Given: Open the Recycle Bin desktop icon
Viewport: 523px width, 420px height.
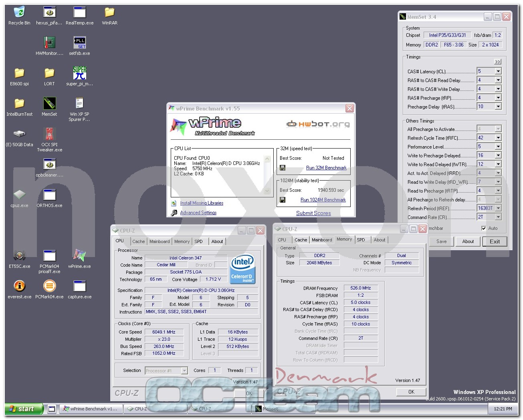Looking at the screenshot, I should 19,16.
